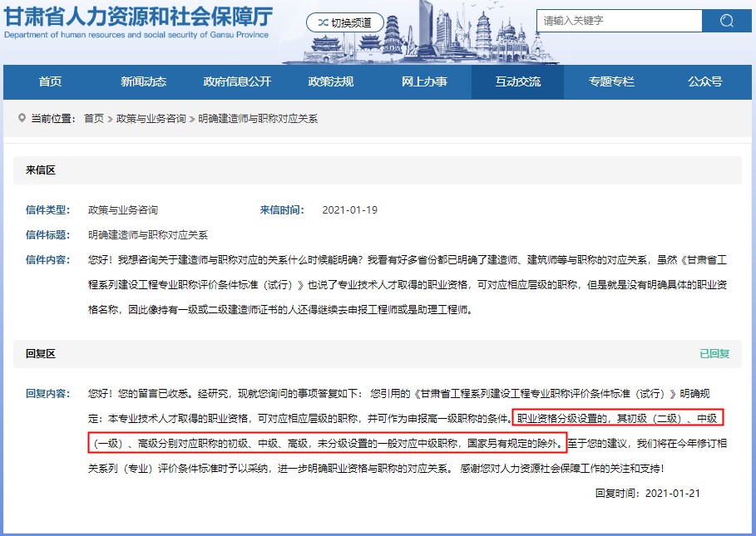Open the 政府信息公开 menu item
Image resolution: width=756 pixels, height=536 pixels.
235,83
